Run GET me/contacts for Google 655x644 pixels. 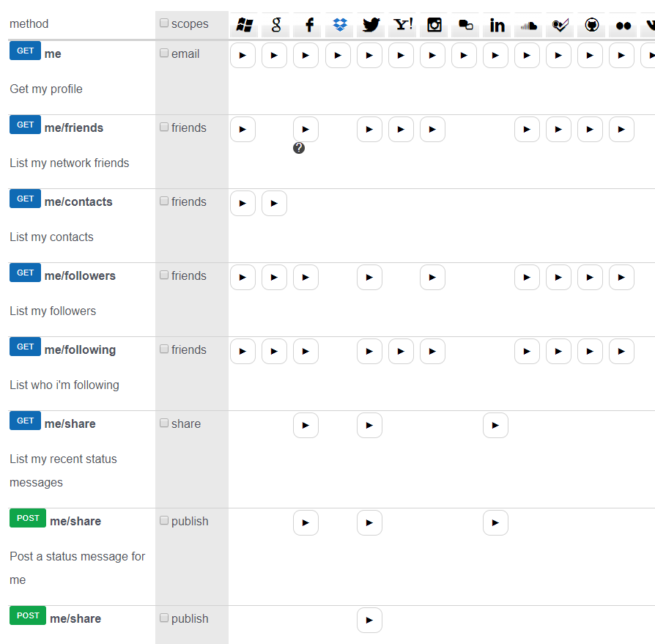click(x=274, y=204)
